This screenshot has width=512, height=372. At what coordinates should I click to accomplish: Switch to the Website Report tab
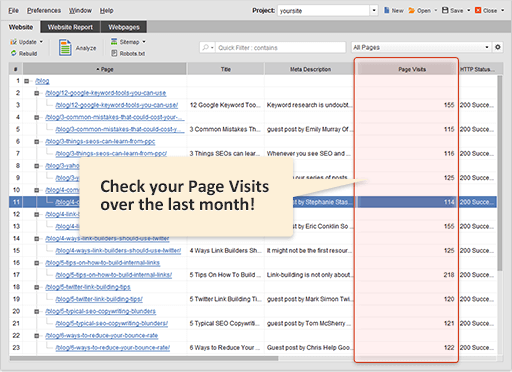coord(70,27)
